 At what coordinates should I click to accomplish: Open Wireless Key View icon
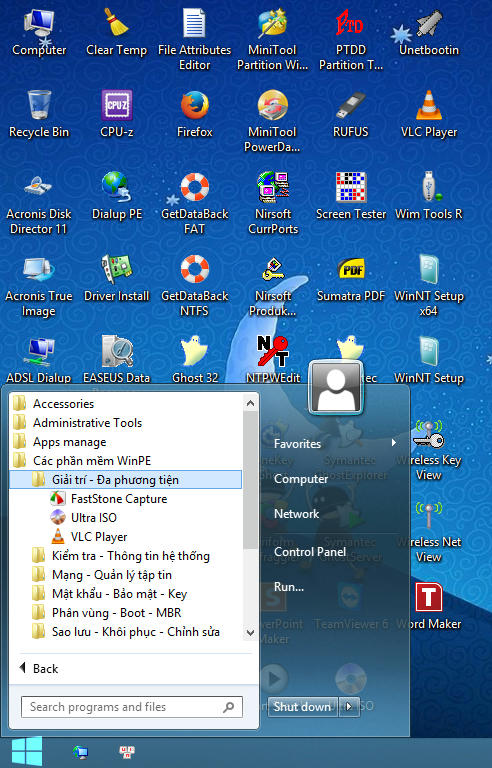pyautogui.click(x=429, y=450)
